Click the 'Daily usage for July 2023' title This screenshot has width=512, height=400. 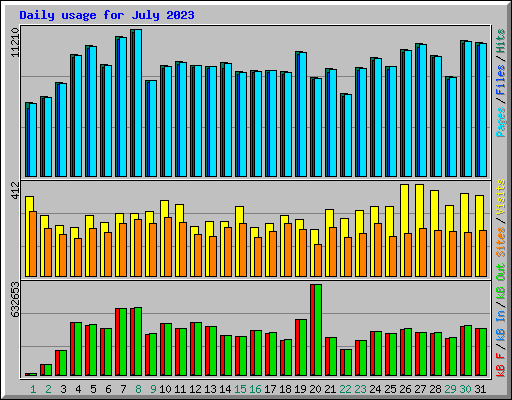[107, 15]
